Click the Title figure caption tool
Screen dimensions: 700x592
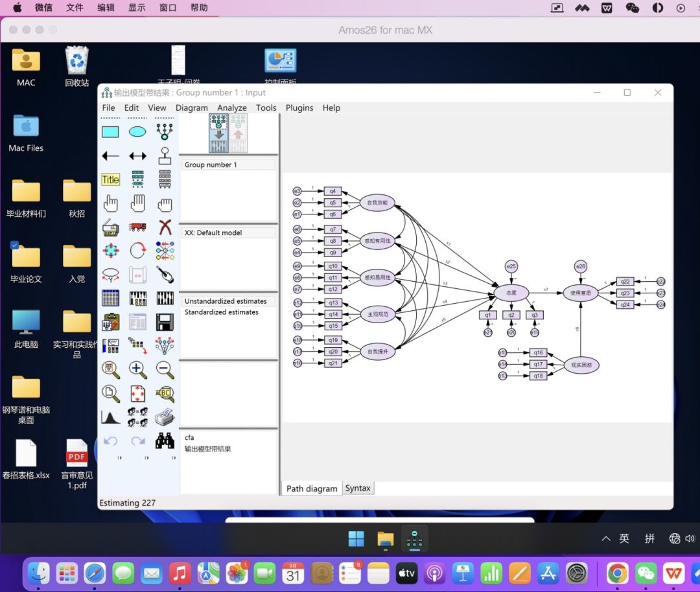[111, 180]
